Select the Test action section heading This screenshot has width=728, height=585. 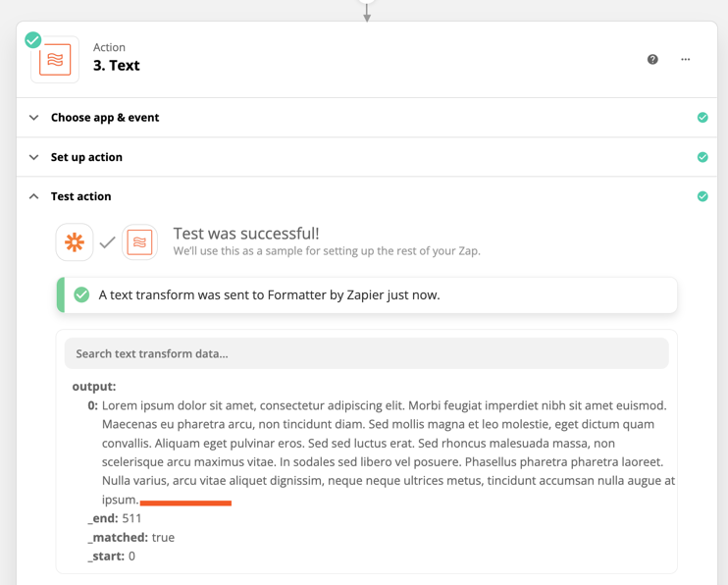(81, 196)
